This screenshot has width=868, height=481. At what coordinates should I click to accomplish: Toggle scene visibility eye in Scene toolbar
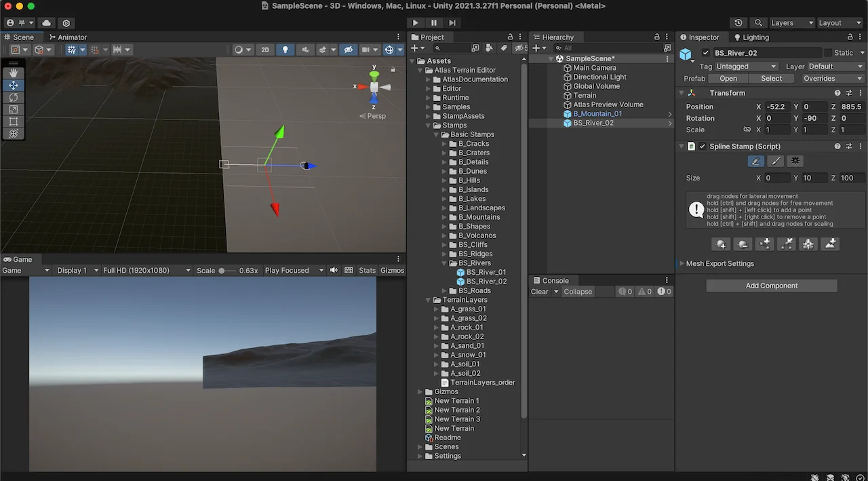[348, 50]
